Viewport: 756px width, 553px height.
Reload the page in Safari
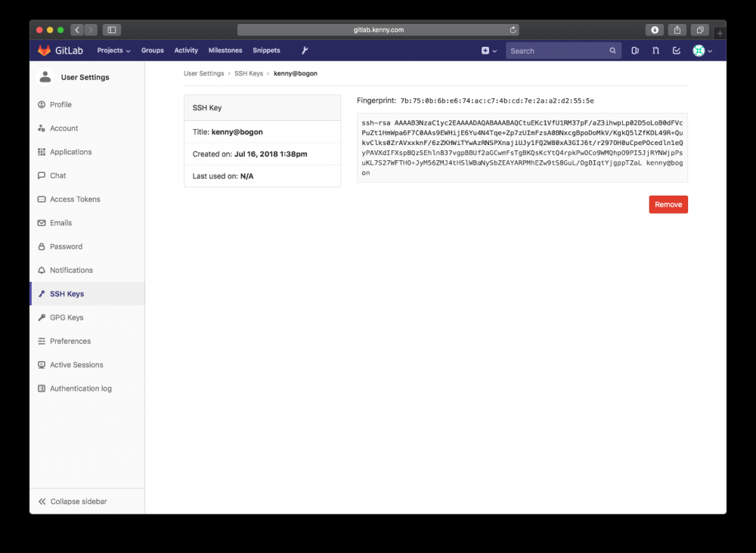click(x=513, y=30)
